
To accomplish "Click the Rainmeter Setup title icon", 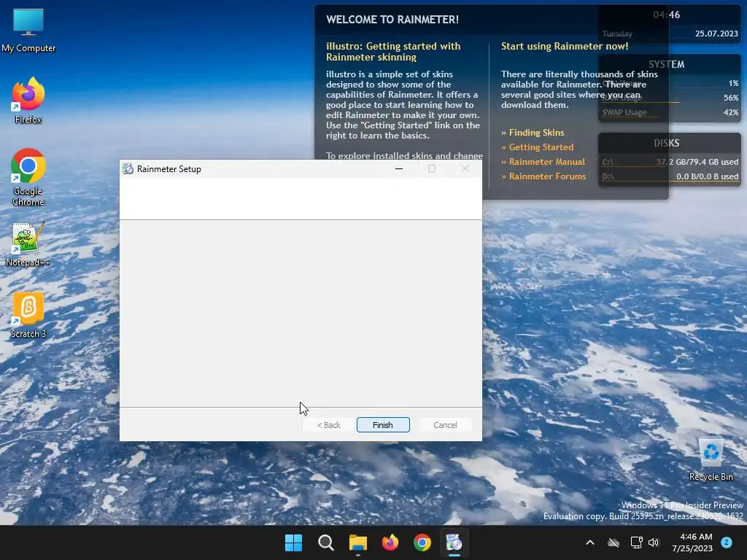I will pyautogui.click(x=128, y=168).
